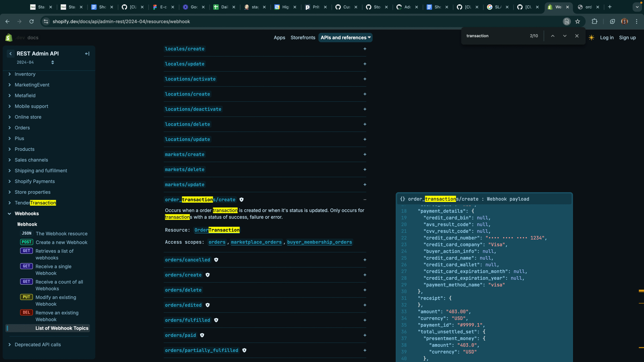Follow the OrderTransaction resource link

(x=217, y=230)
